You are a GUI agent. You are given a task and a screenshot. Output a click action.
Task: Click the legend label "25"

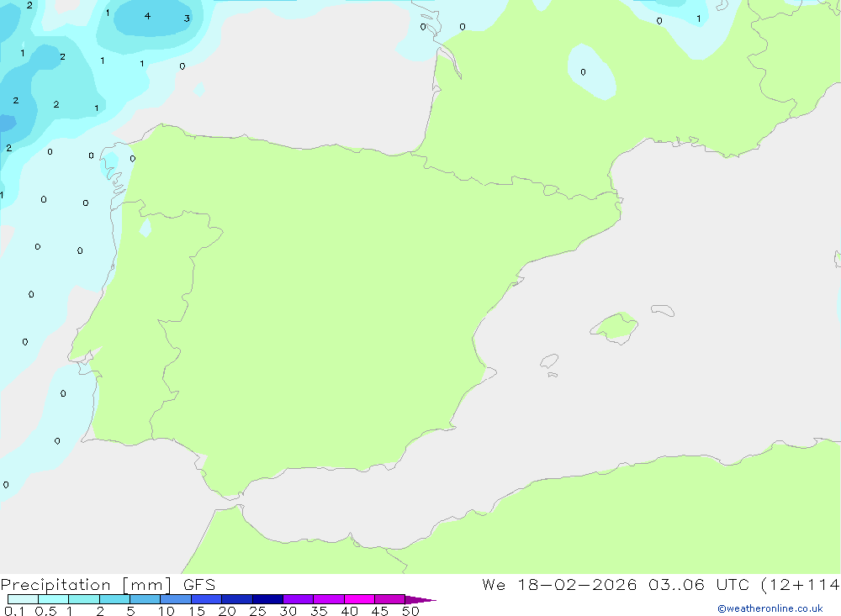point(258,611)
